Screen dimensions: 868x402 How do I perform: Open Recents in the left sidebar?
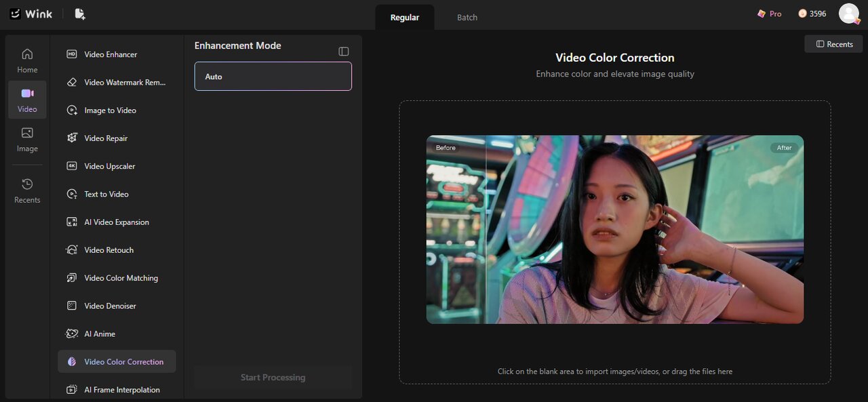coord(27,190)
